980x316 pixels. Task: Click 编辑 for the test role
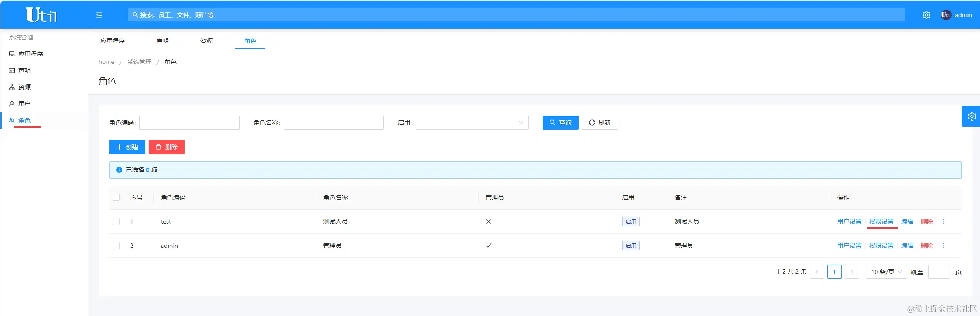(x=907, y=221)
